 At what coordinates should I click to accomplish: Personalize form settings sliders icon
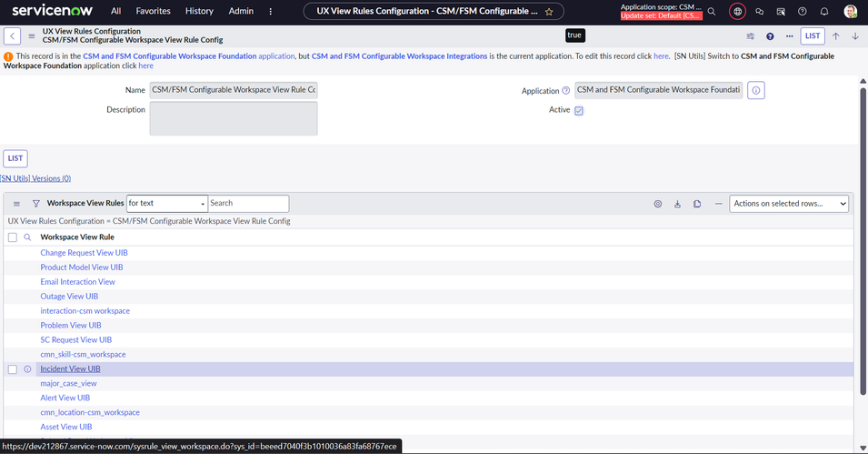(x=751, y=36)
